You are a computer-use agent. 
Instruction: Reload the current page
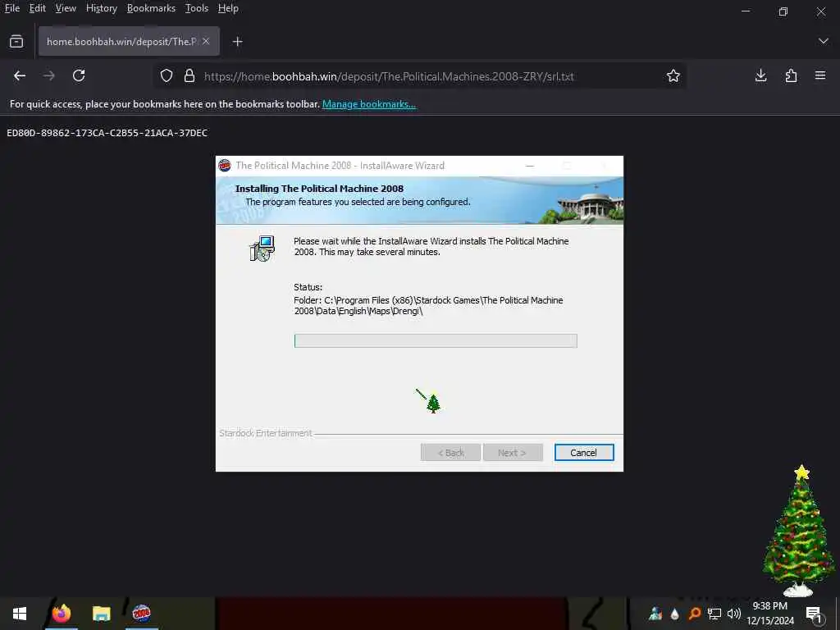[x=79, y=76]
